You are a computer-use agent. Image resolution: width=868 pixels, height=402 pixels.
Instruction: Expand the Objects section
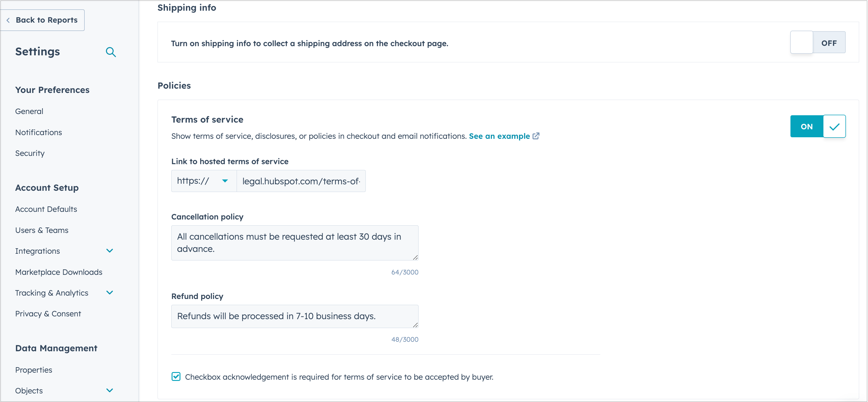(110, 390)
